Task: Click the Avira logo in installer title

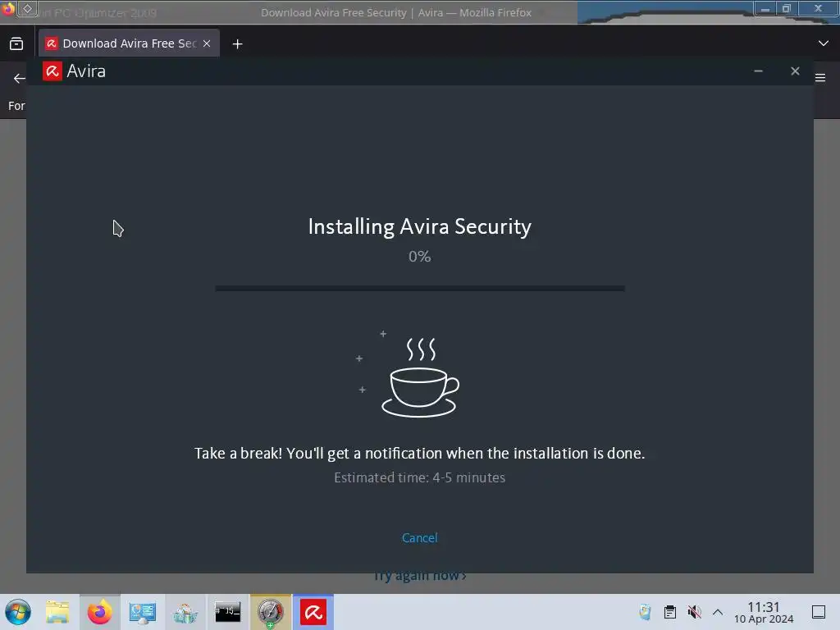Action: 52,71
